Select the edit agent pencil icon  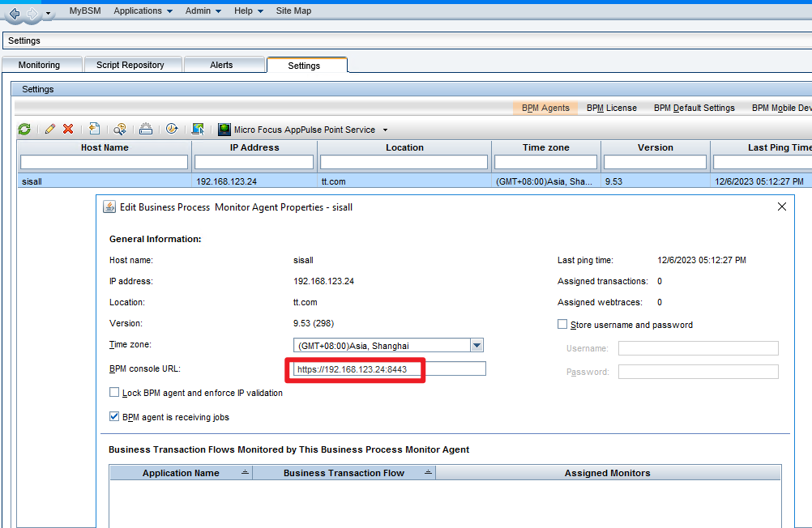50,129
